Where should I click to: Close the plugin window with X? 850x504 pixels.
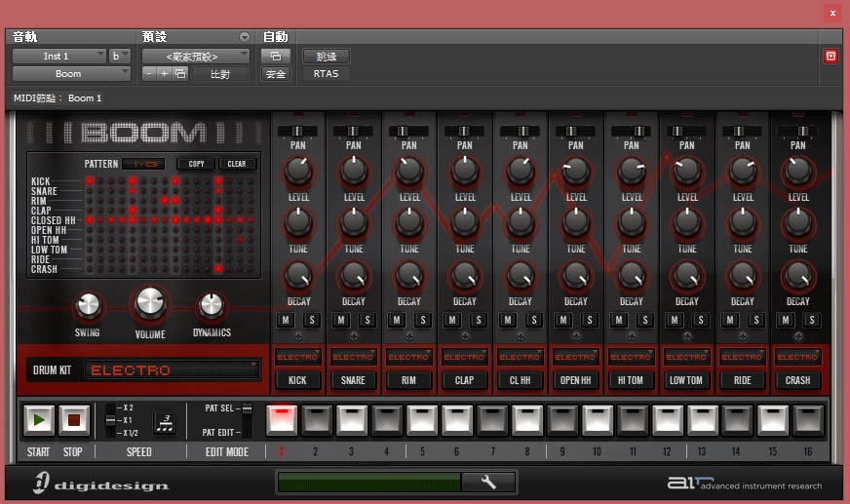[x=832, y=13]
